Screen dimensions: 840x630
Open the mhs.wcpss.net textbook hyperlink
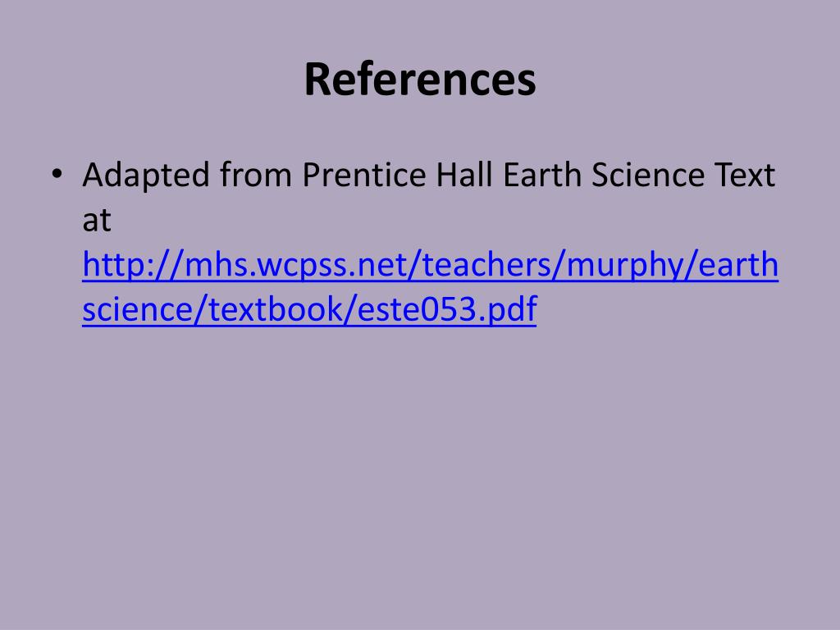(x=430, y=287)
